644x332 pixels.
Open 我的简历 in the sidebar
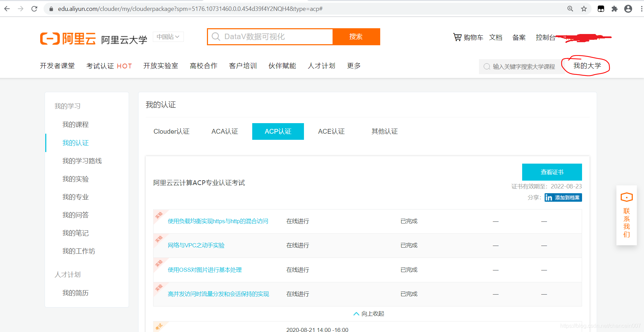[x=76, y=293]
